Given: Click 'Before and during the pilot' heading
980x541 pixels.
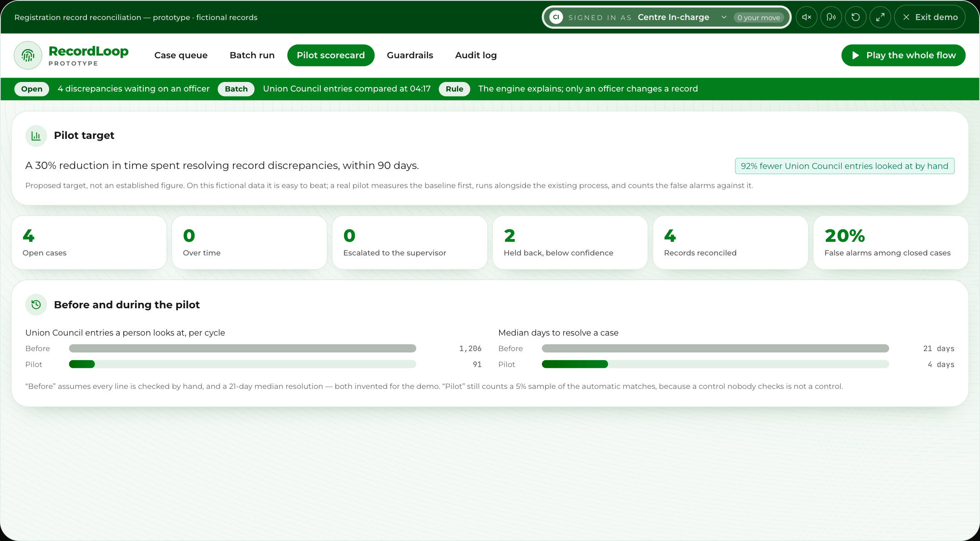Looking at the screenshot, I should 127,305.
